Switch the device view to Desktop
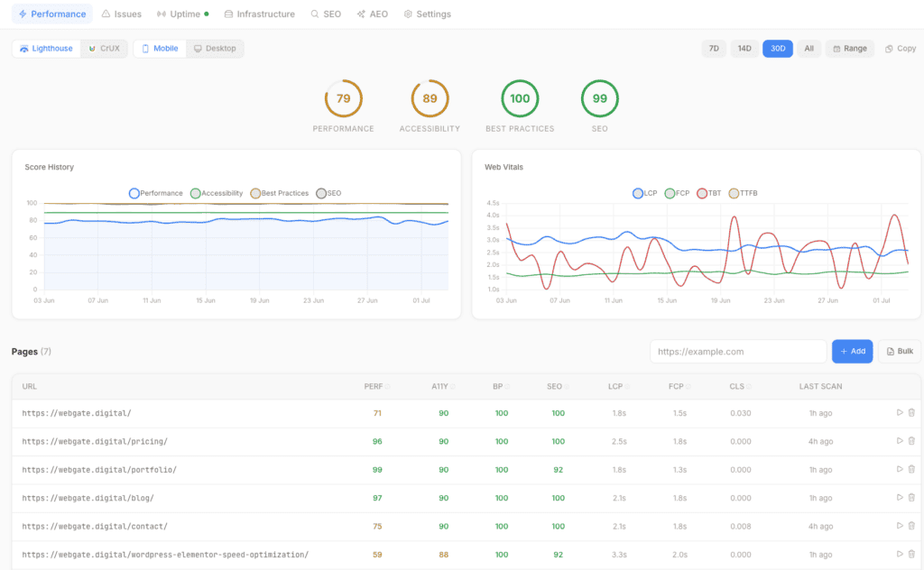Screen dimensions: 924x570 [x=215, y=49]
